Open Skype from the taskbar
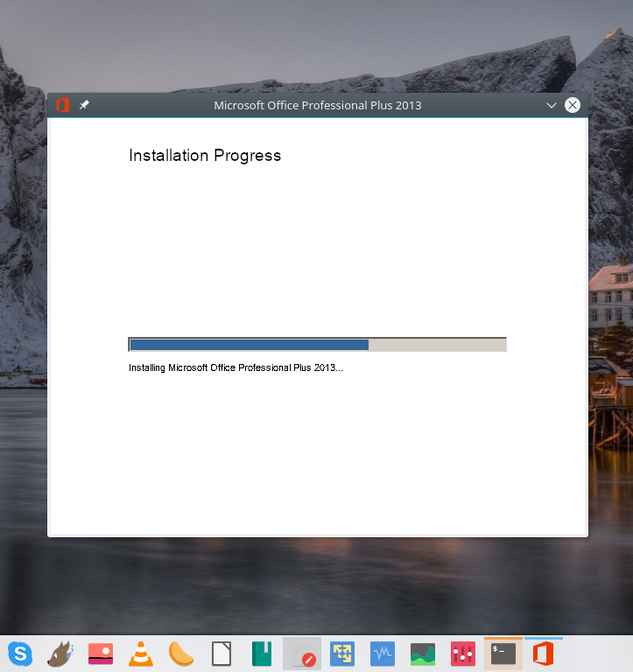633x672 pixels. click(x=20, y=654)
